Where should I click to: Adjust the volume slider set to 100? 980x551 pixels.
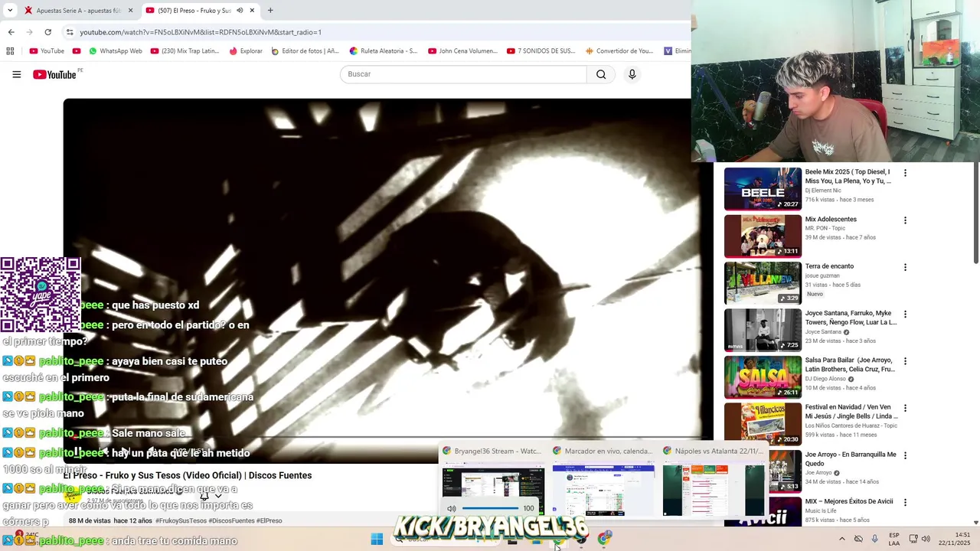(490, 508)
